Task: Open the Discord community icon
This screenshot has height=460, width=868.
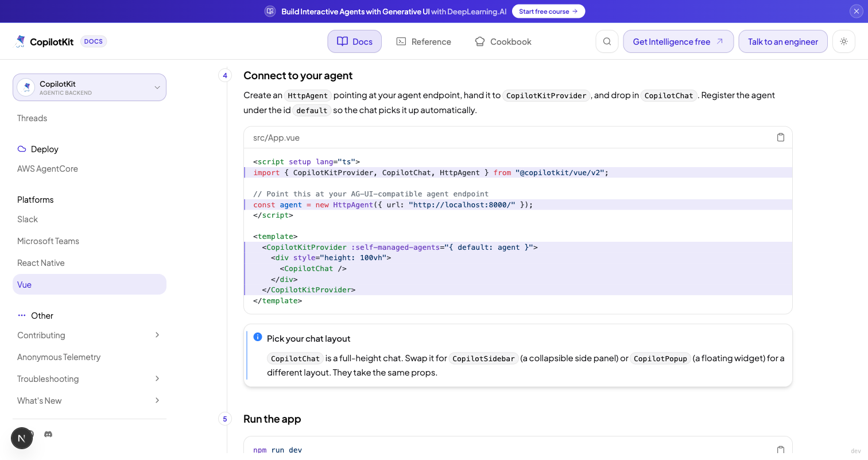Action: 48,434
